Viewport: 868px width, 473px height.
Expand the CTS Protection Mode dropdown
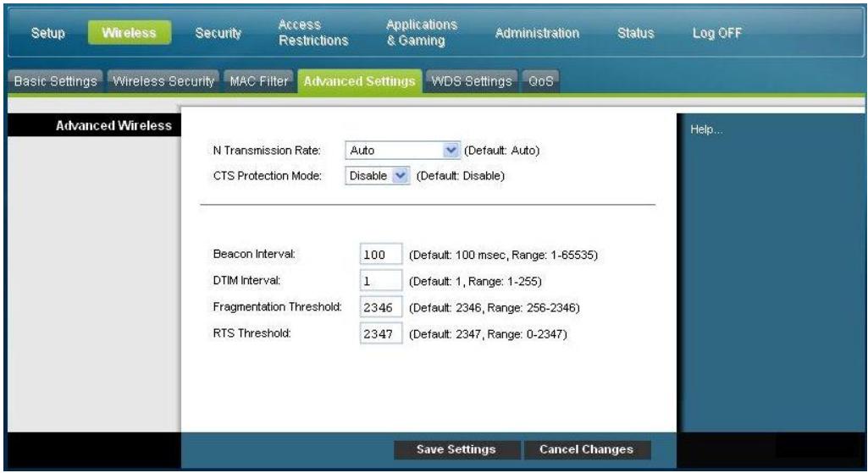pyautogui.click(x=377, y=175)
